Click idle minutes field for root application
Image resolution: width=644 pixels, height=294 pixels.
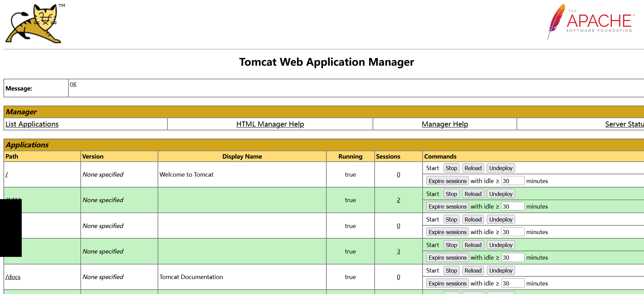(x=513, y=181)
